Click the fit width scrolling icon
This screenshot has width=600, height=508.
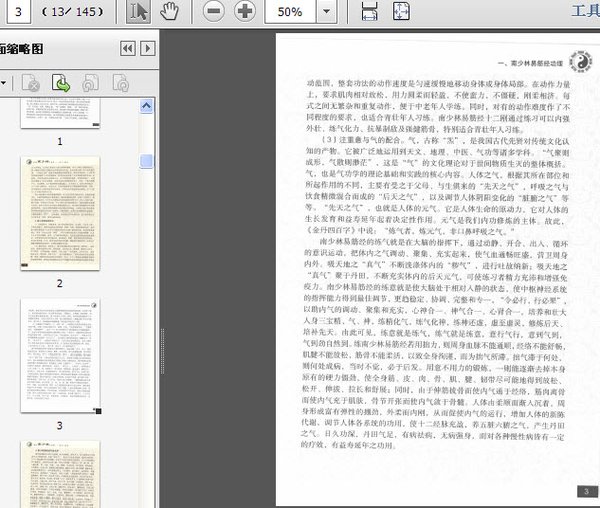(x=369, y=13)
